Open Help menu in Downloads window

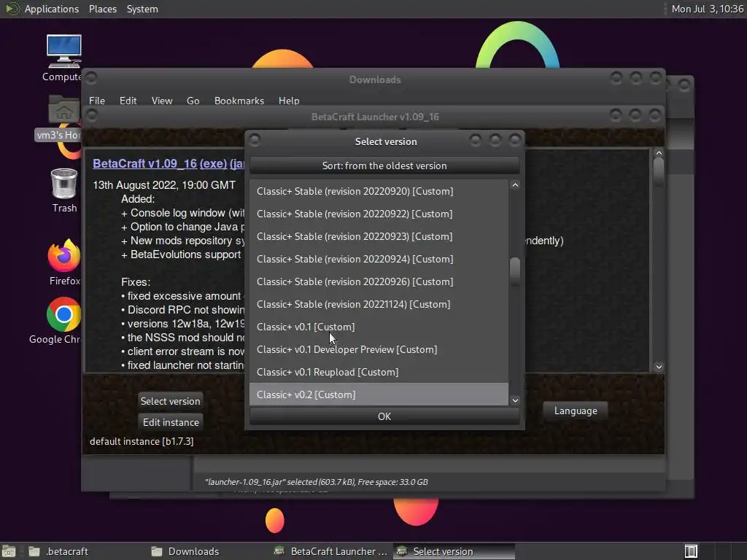coord(289,101)
